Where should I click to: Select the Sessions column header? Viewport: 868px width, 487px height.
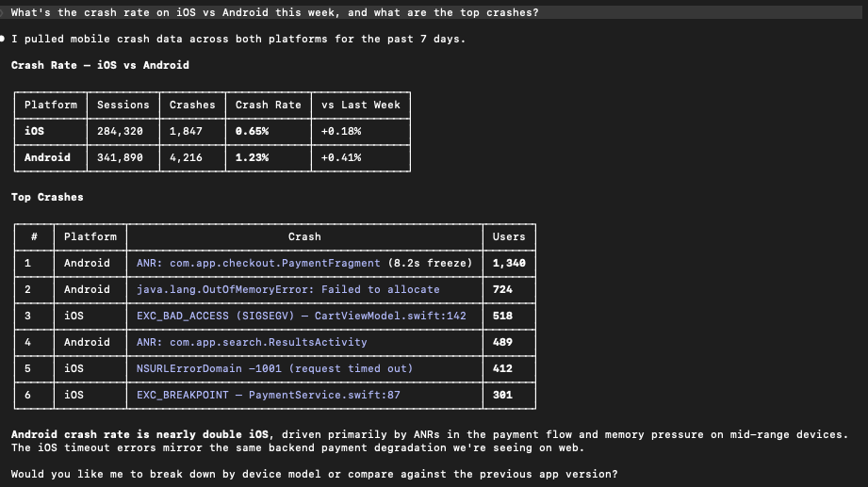(123, 105)
